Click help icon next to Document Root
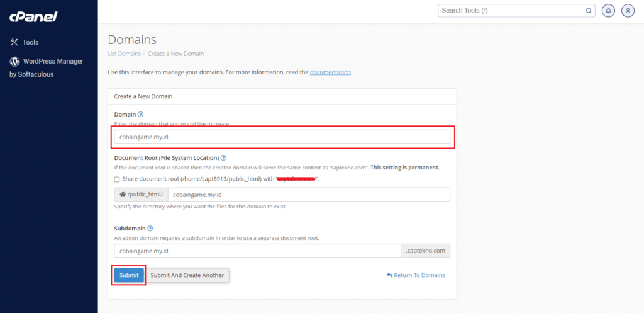Screen dimensions: 644x313 point(223,158)
